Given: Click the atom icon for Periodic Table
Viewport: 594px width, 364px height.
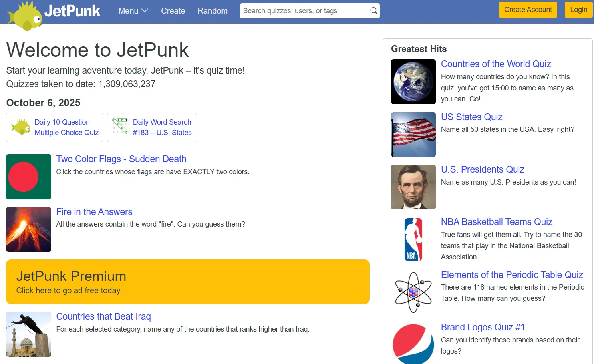Looking at the screenshot, I should click(413, 292).
